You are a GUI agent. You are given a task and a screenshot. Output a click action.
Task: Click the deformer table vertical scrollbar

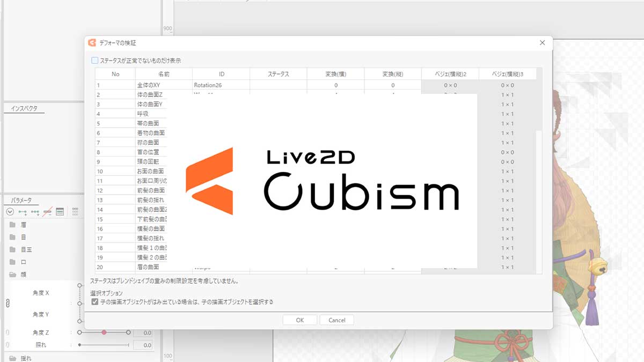point(539,171)
